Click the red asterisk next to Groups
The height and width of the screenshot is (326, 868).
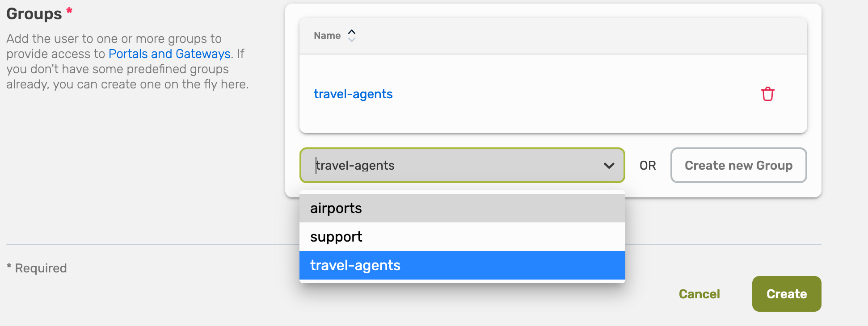point(69,10)
